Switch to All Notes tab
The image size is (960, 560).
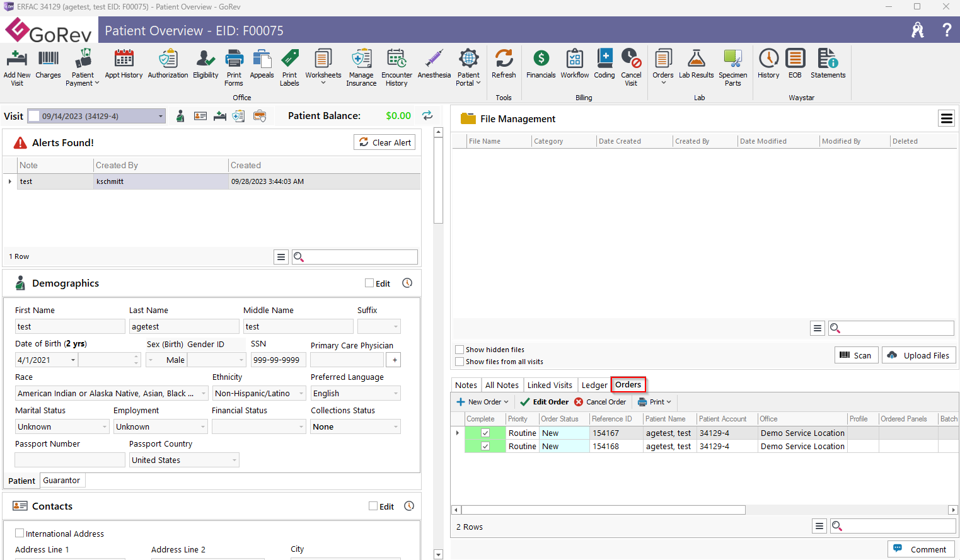(502, 385)
